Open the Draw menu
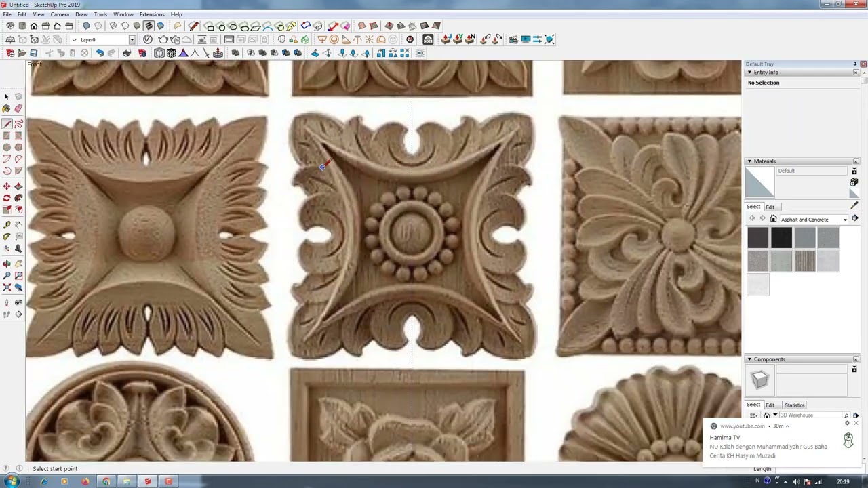The height and width of the screenshot is (488, 868). [x=81, y=14]
